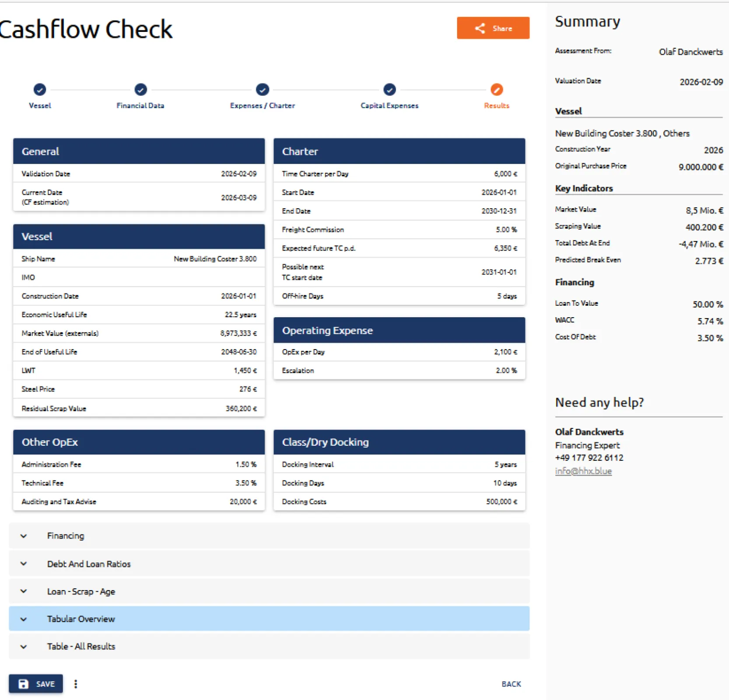Image resolution: width=729 pixels, height=700 pixels.
Task: Expand the Debt And Loan Ratios section
Action: point(89,564)
